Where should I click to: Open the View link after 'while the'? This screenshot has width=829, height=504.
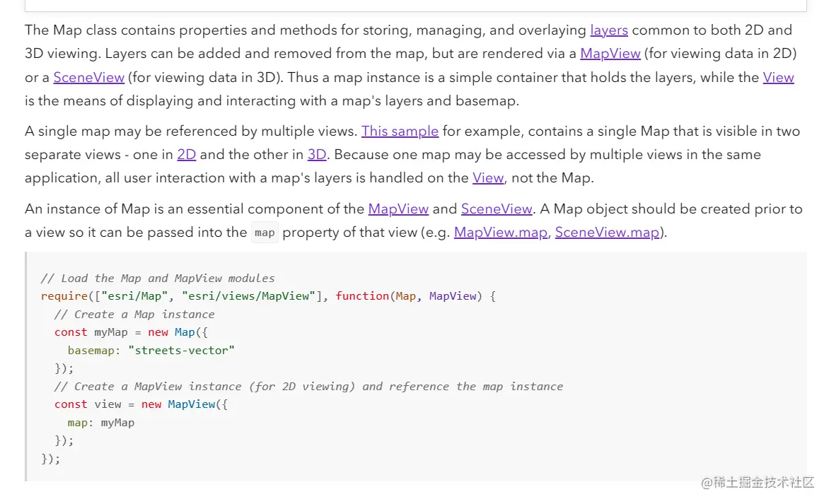(x=778, y=77)
